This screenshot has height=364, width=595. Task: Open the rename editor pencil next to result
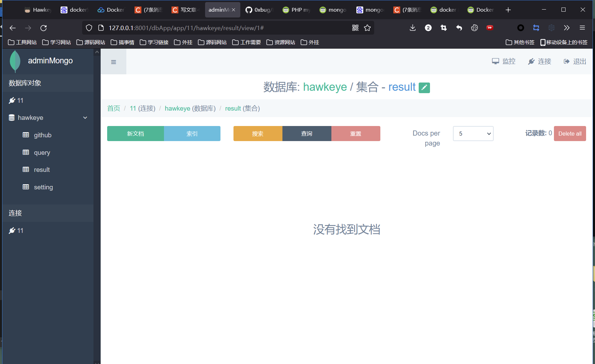click(x=424, y=87)
